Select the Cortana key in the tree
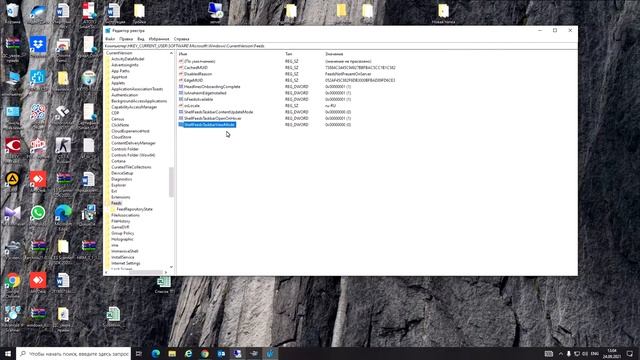Viewport: 640px width, 360px height. click(x=118, y=161)
